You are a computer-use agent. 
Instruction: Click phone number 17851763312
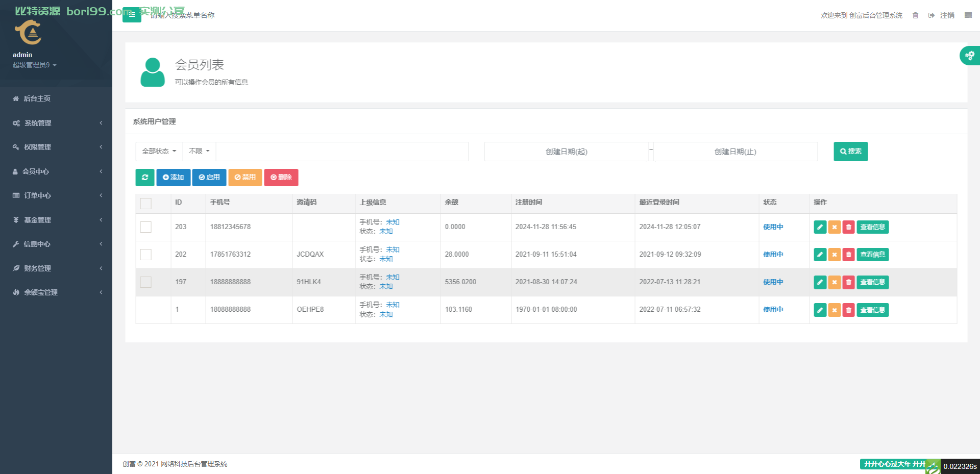point(230,255)
